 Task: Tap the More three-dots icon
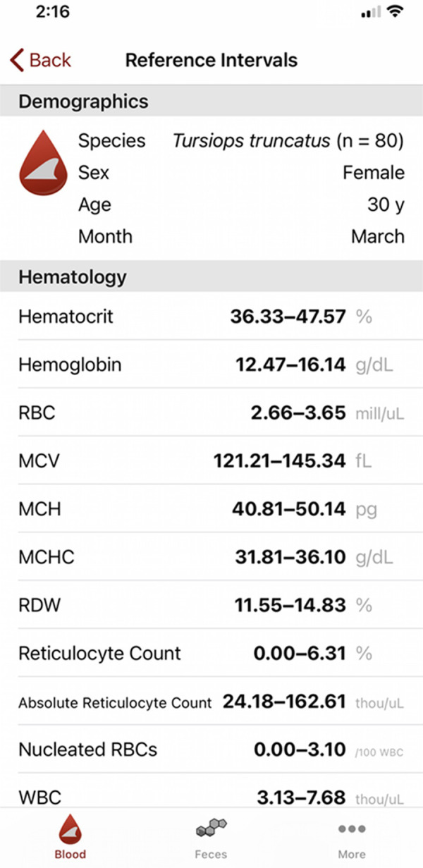[x=351, y=829]
